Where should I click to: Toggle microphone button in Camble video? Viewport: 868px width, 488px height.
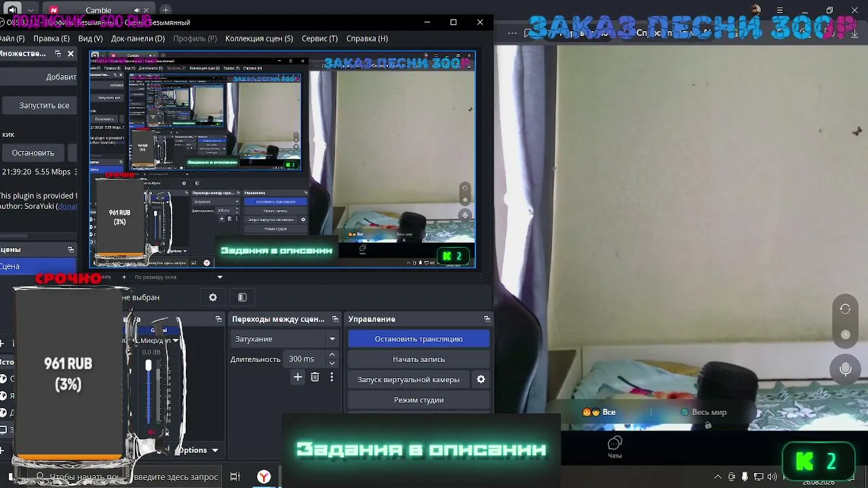(845, 369)
